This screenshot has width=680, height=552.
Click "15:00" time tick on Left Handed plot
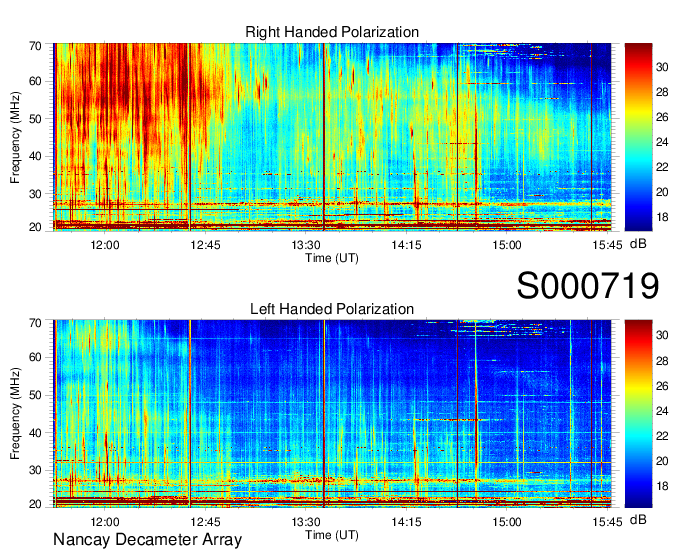tap(507, 522)
